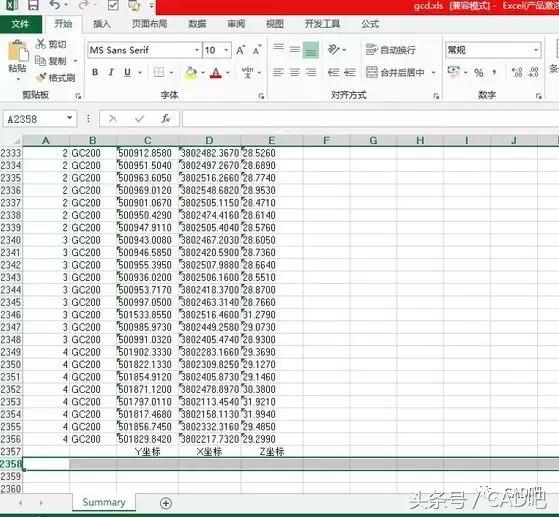The height and width of the screenshot is (517, 559).
Task: Select row 2346 header
Action: [x=11, y=315]
